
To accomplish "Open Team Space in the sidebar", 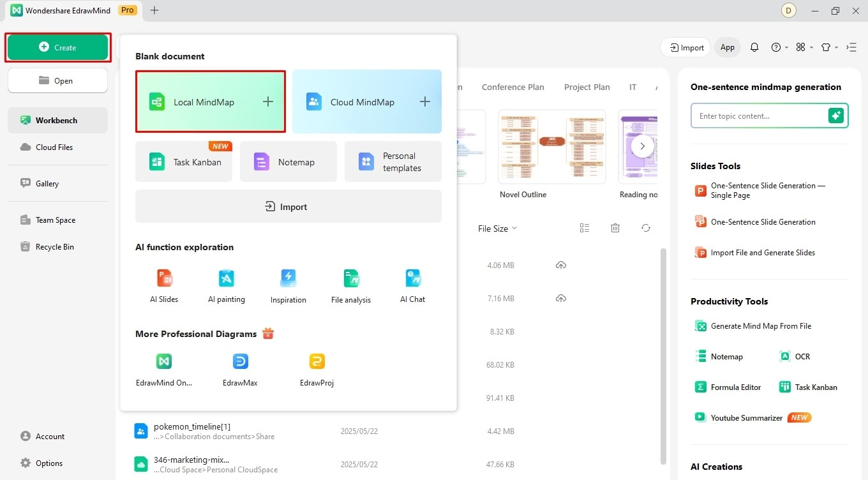I will point(57,220).
